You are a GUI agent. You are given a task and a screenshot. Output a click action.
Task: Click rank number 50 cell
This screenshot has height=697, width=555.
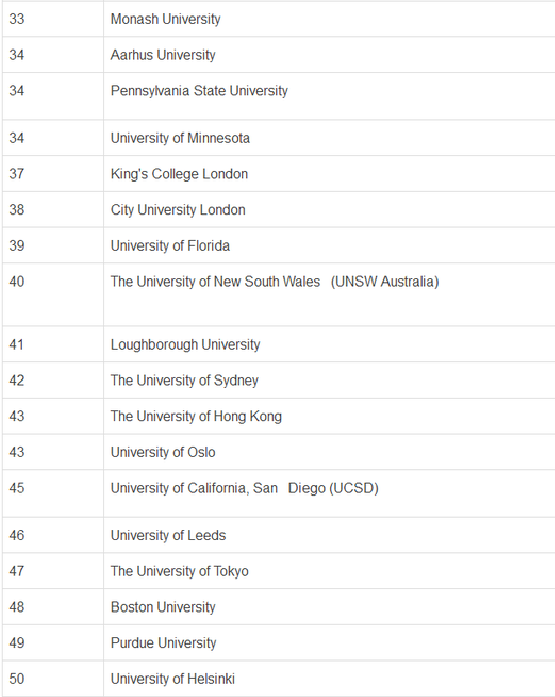click(x=52, y=679)
